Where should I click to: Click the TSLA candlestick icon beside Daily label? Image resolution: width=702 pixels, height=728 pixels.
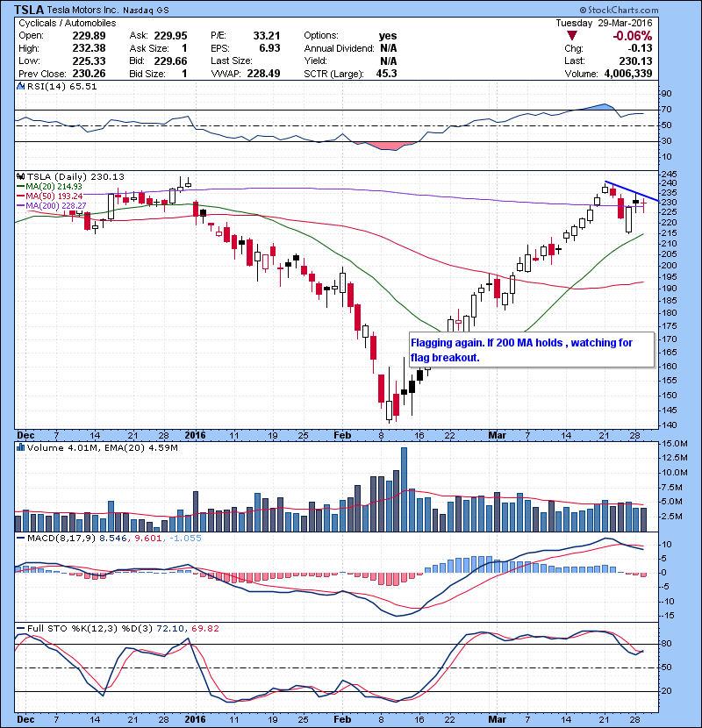tap(20, 176)
